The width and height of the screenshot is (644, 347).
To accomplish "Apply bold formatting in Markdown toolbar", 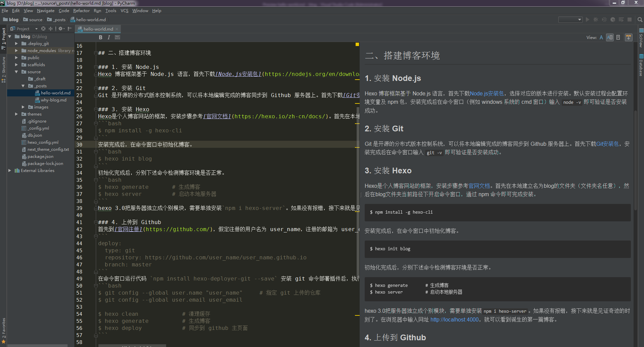I will point(100,37).
